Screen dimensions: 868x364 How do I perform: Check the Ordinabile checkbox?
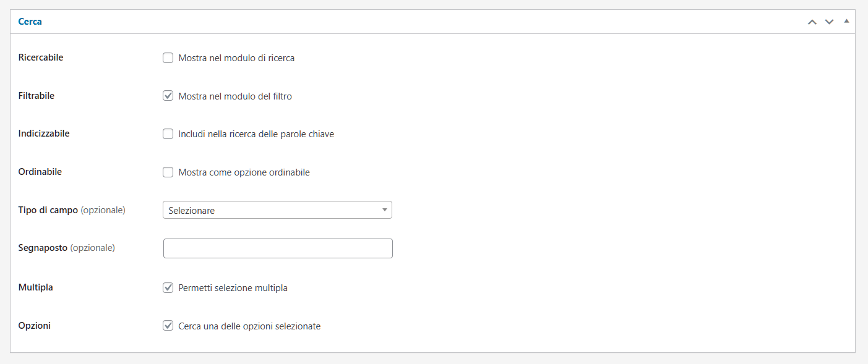(x=168, y=172)
